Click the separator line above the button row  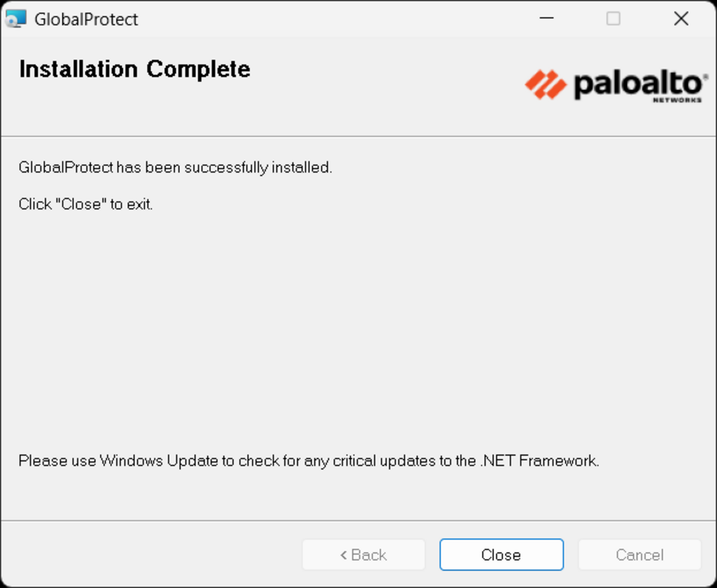click(358, 520)
